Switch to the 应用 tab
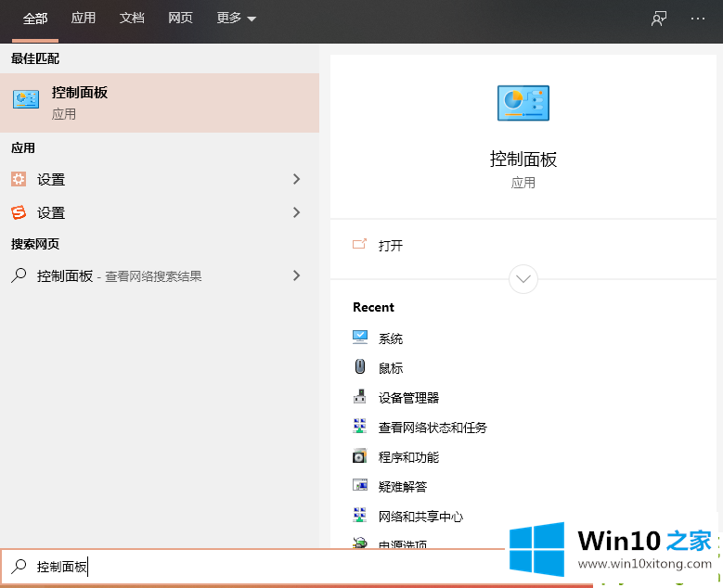The image size is (723, 588). [83, 19]
